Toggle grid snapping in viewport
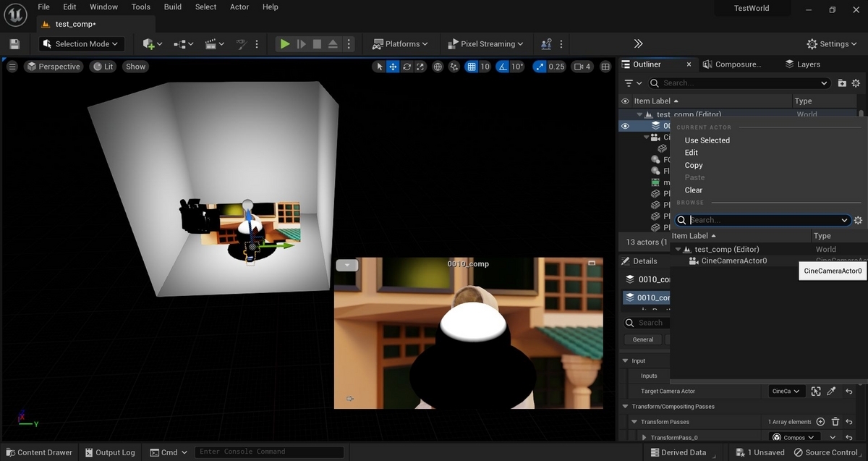Viewport: 868px width, 461px height. 472,67
